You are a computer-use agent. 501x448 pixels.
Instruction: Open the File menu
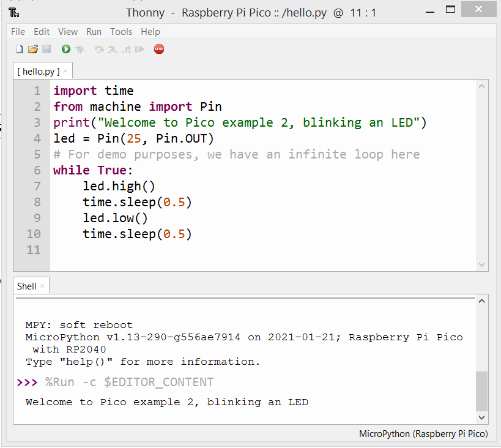18,32
